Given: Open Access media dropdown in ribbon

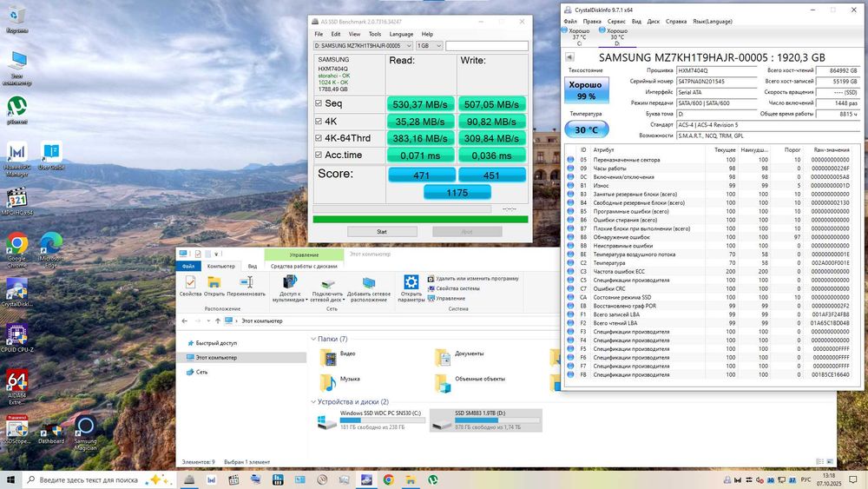Looking at the screenshot, I should pyautogui.click(x=290, y=288).
